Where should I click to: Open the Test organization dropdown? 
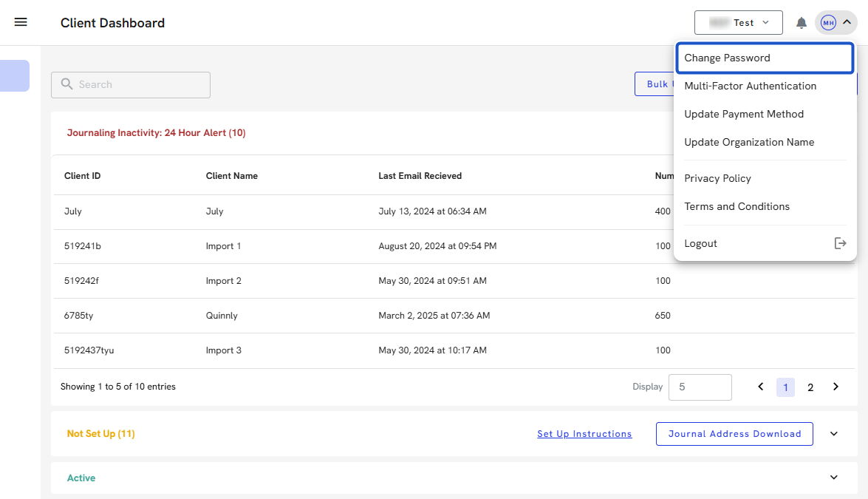pos(738,23)
